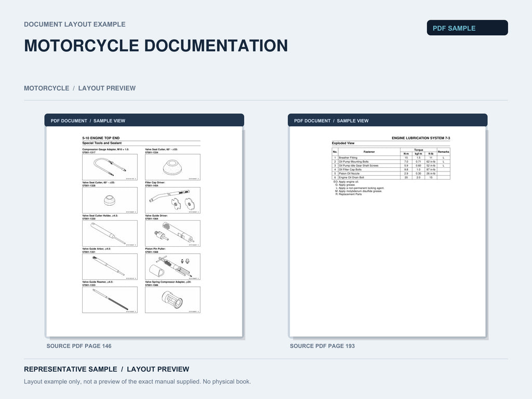The image size is (532, 399).
Task: Select the "Piston Oil Nozzle" row
Action: (x=391, y=174)
